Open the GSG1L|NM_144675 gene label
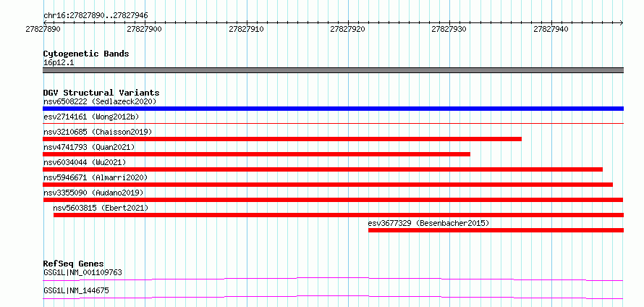Screen dimensions: 644x307 point(76,290)
